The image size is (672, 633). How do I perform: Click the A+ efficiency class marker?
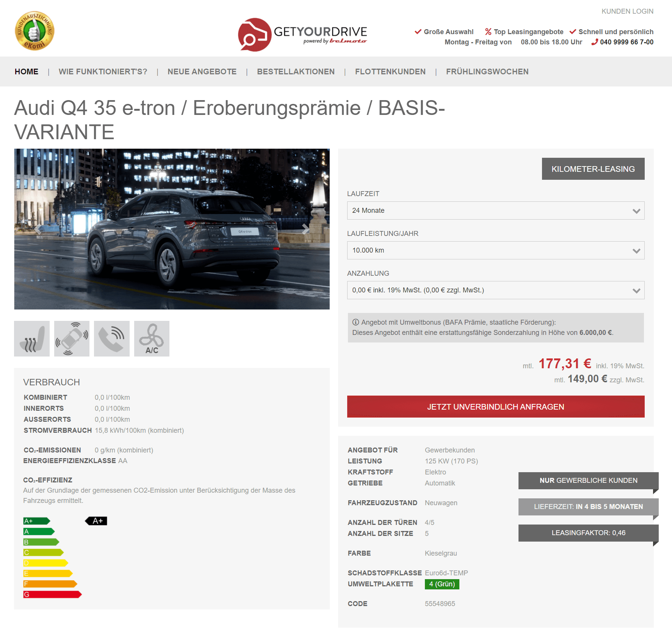[96, 521]
